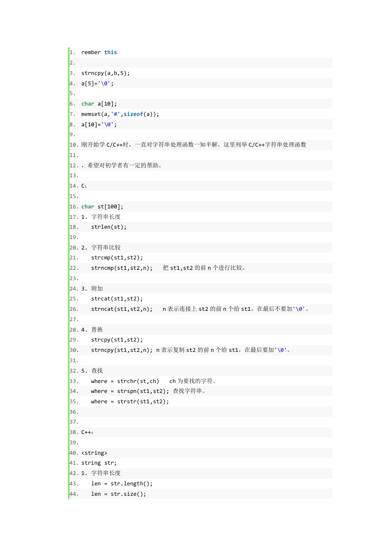Click the line "a[5]='\0';"

click(97, 83)
